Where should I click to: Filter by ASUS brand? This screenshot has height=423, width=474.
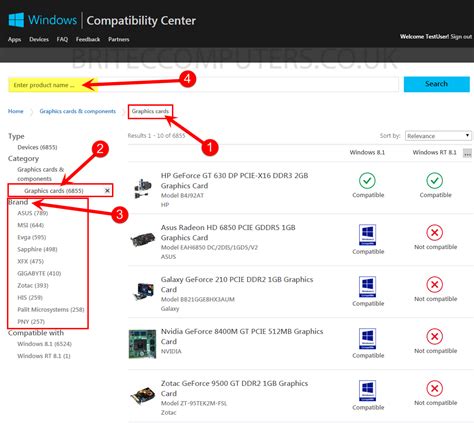[33, 213]
